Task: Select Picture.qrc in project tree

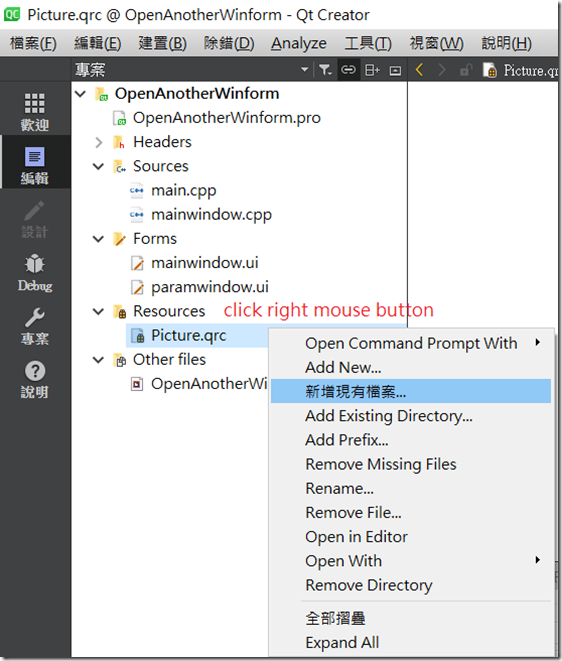Action: 188,336
